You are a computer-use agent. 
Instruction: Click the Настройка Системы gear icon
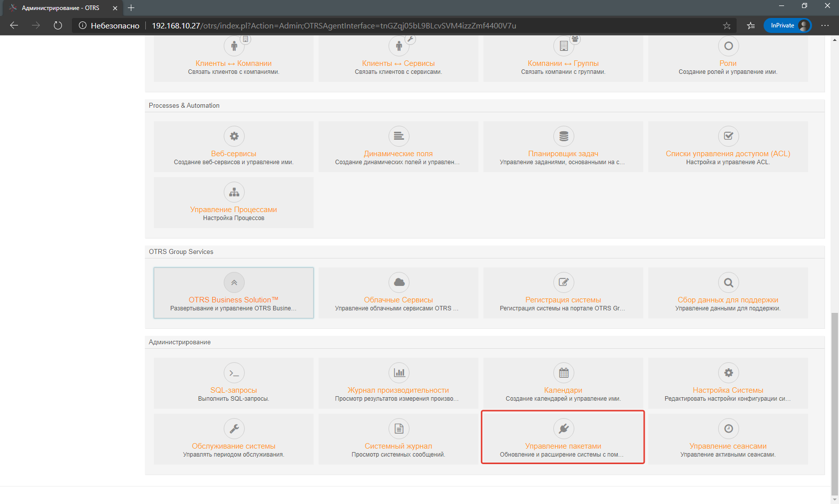(x=729, y=373)
